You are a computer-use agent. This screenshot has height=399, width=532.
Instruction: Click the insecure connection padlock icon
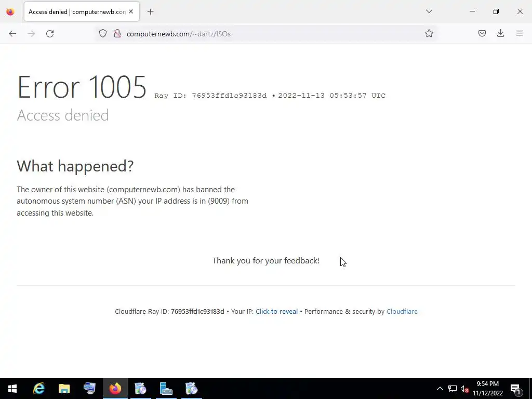[117, 34]
